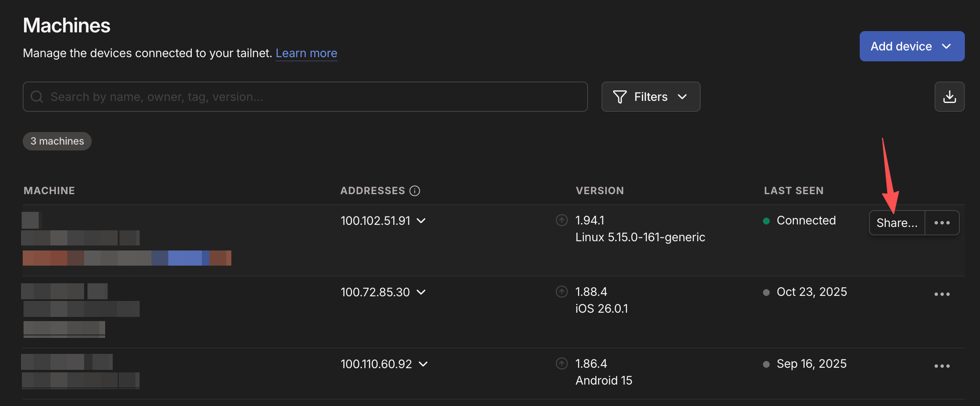Click the Share... button
The height and width of the screenshot is (406, 980).
(897, 223)
